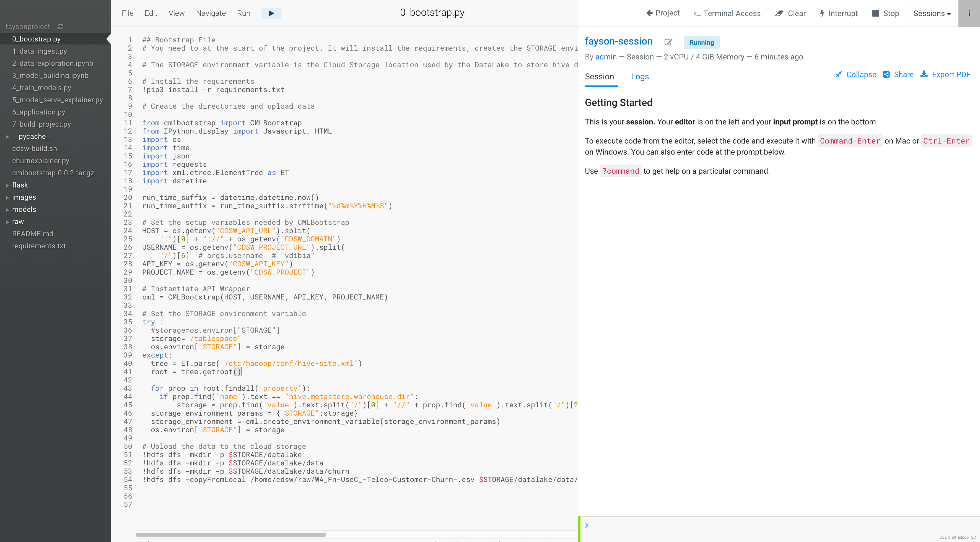Viewport: 980px width, 542px height.
Task: Open the File menu
Action: pyautogui.click(x=128, y=13)
